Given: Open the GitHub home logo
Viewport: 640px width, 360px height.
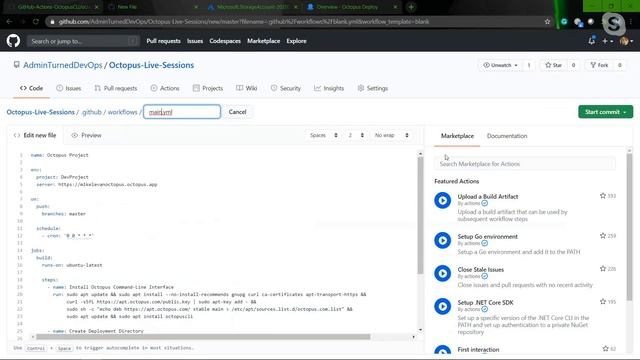Looking at the screenshot, I should [13, 41].
